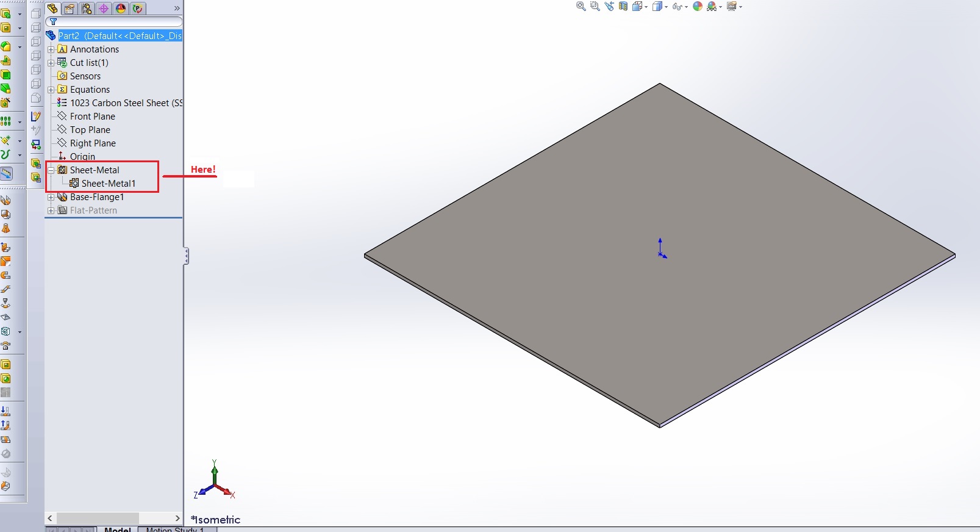
Task: Click the Unfold icon
Action: pyautogui.click(x=5, y=411)
